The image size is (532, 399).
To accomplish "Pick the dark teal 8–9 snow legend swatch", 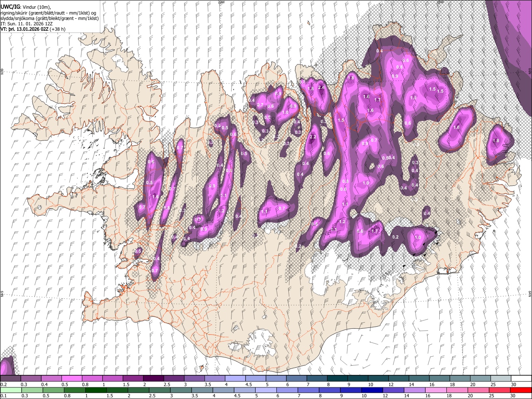I will coord(337,379).
